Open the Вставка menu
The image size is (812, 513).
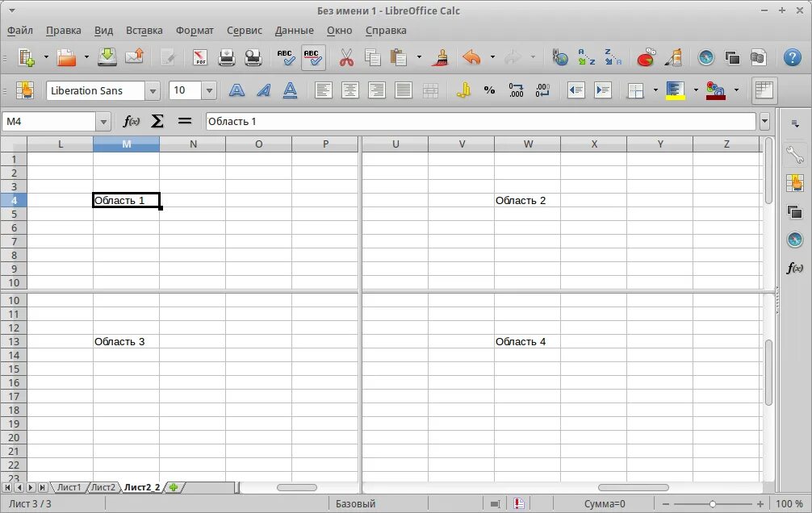[144, 31]
